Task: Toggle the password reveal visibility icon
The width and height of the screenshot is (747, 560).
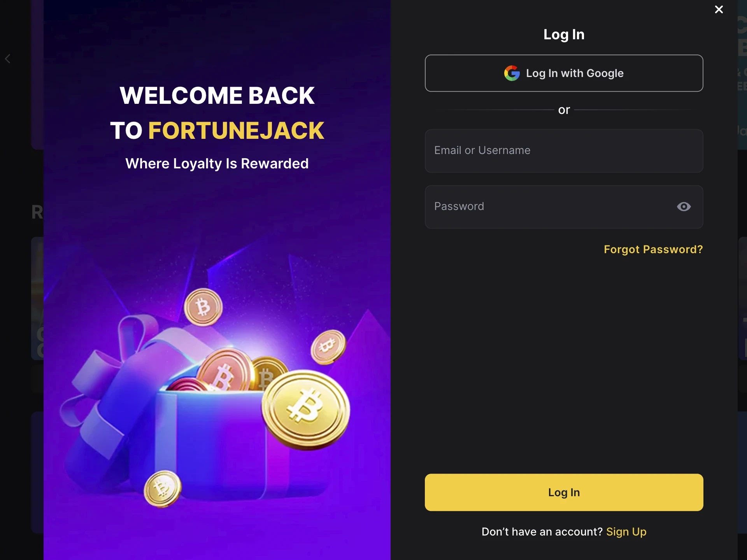Action: tap(684, 206)
